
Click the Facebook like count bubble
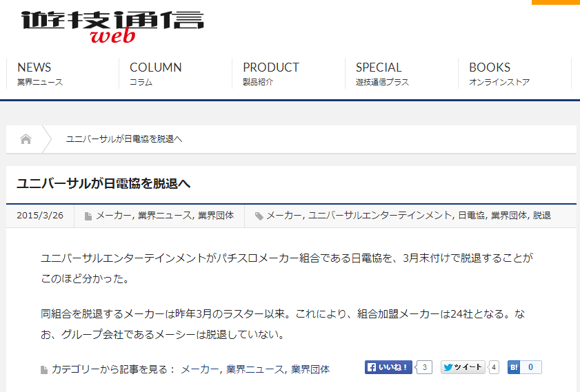pos(424,367)
